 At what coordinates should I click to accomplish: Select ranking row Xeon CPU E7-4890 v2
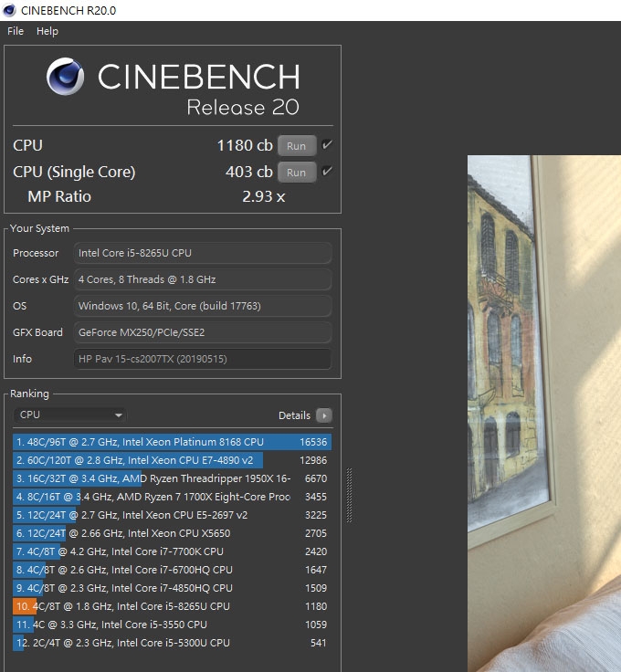172,460
